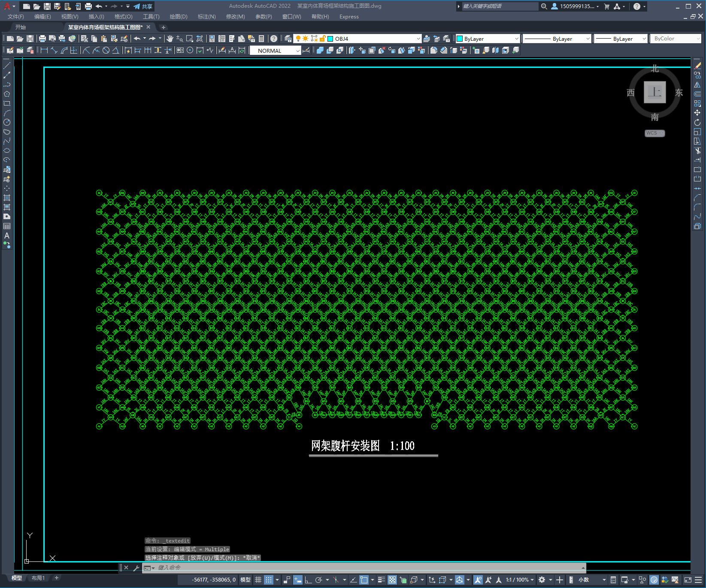The width and height of the screenshot is (706, 588).
Task: Click the 共享 share button
Action: 143,6
